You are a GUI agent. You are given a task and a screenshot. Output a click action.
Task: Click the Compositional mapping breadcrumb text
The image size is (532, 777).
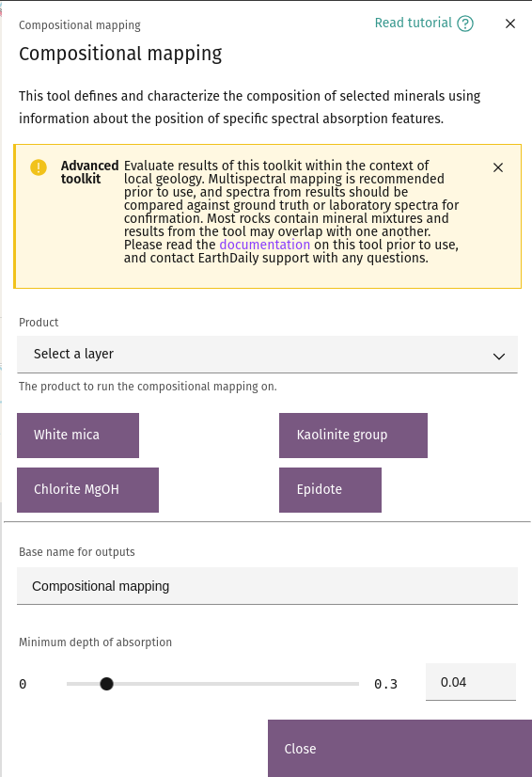coord(80,25)
